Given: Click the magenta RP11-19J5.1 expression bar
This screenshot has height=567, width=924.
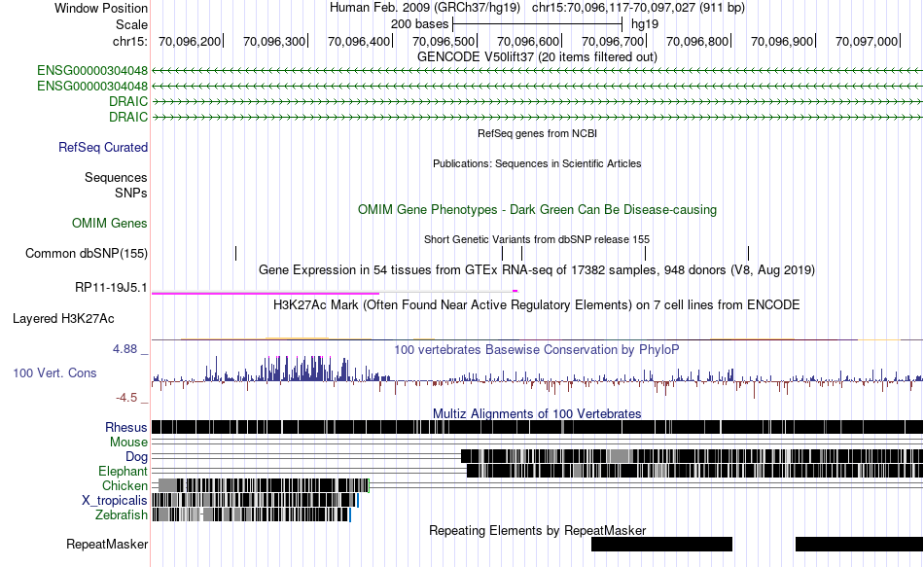Looking at the screenshot, I should [266, 293].
